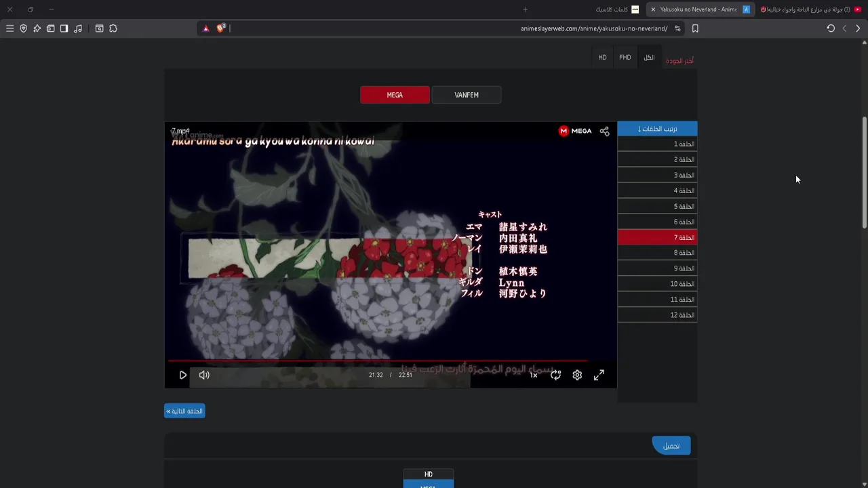Click the tab search toolbar icon

click(x=99, y=28)
